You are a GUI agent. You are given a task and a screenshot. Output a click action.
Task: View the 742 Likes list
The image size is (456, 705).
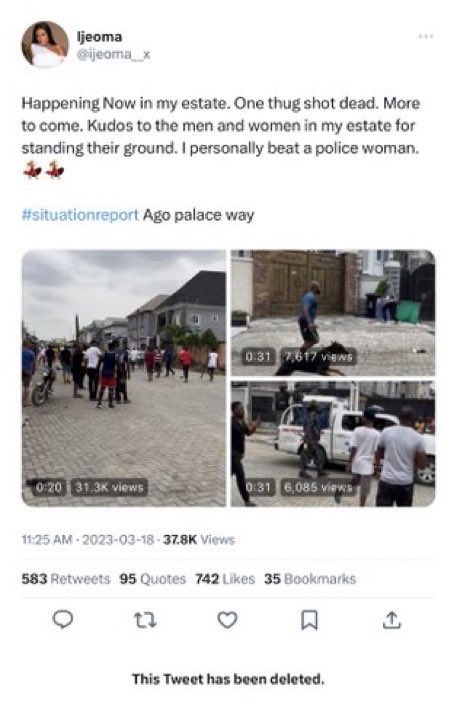point(225,579)
